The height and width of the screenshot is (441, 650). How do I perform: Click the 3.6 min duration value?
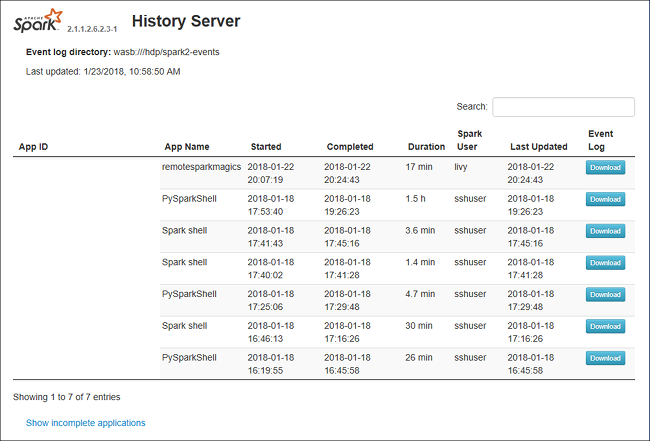(x=420, y=230)
